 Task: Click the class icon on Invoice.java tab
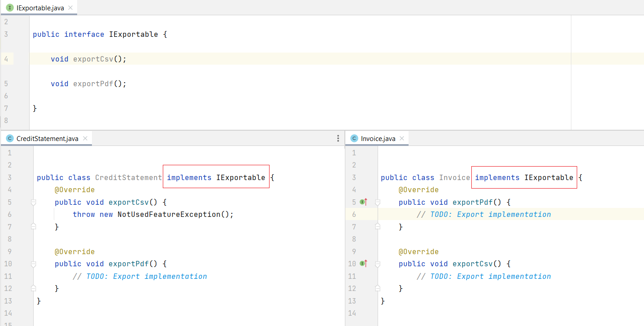pos(354,139)
